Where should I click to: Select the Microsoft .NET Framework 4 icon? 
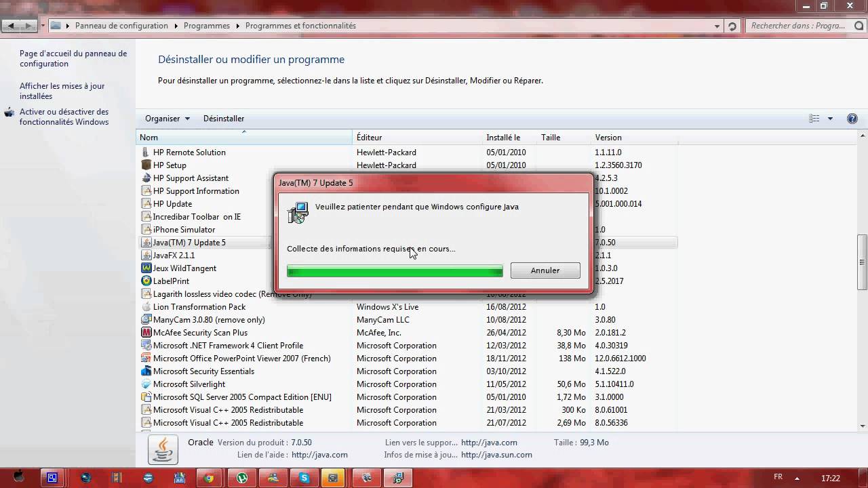pyautogui.click(x=146, y=346)
